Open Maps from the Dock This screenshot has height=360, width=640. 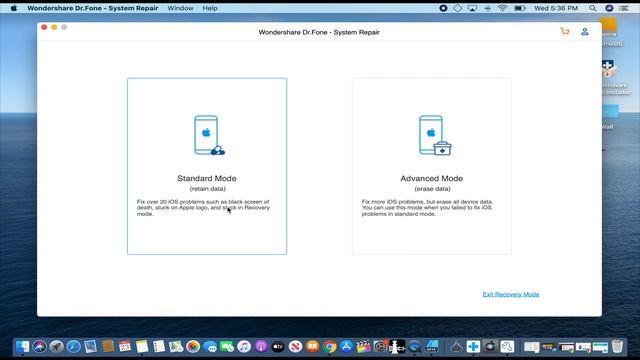(176, 347)
